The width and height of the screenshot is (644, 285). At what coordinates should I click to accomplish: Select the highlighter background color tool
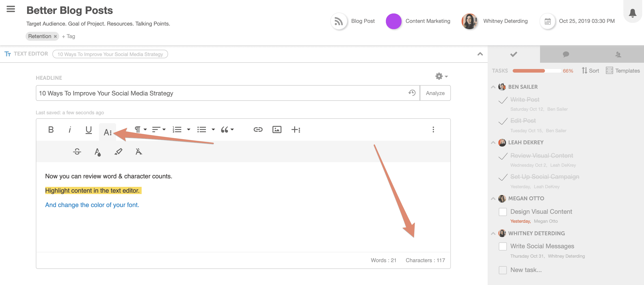118,151
